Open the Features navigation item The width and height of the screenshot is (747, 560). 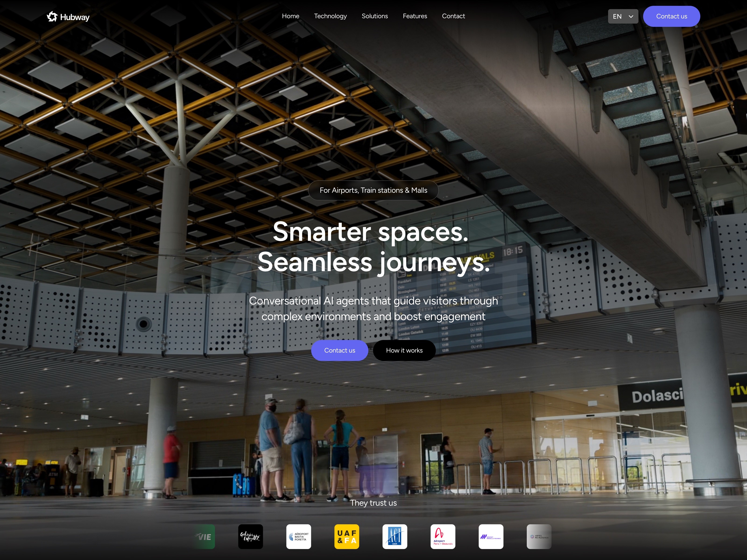point(415,16)
